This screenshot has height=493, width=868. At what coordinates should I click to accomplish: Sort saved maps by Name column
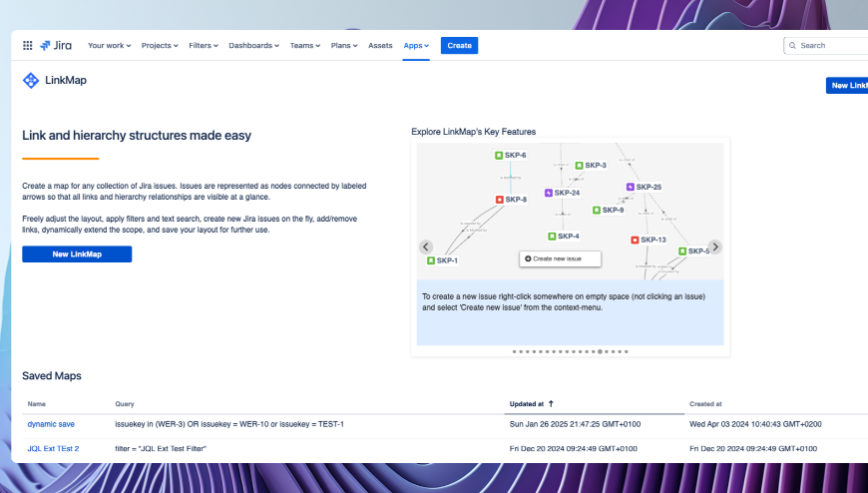click(37, 404)
